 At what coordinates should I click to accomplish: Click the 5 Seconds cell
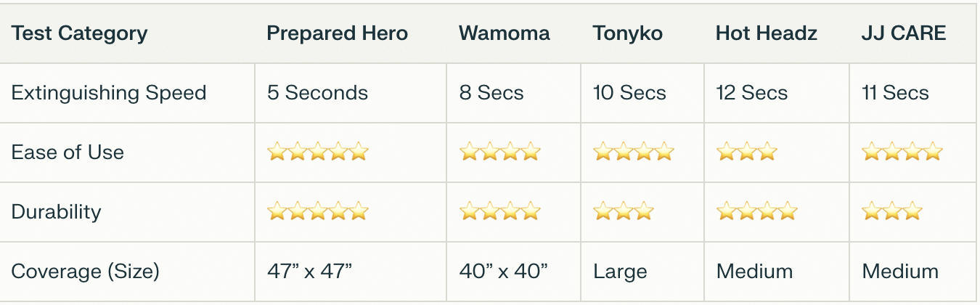coord(318,93)
